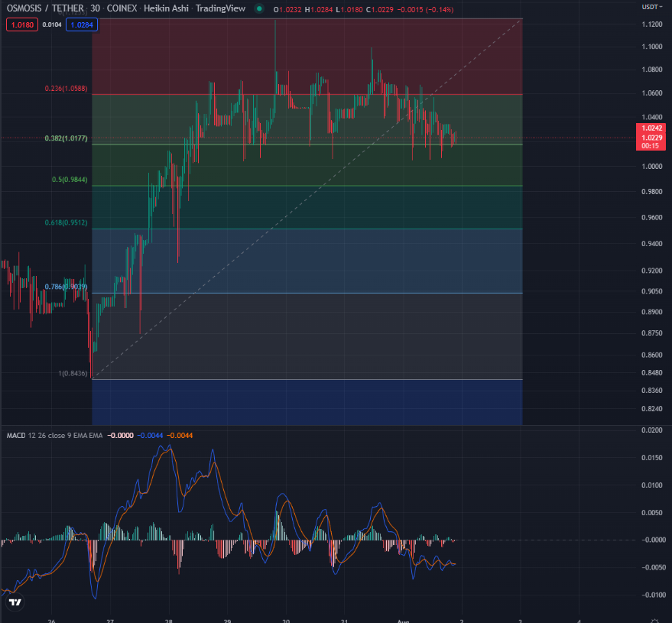The image size is (672, 623).
Task: Click the H1.0284 high value
Action: 319,9
